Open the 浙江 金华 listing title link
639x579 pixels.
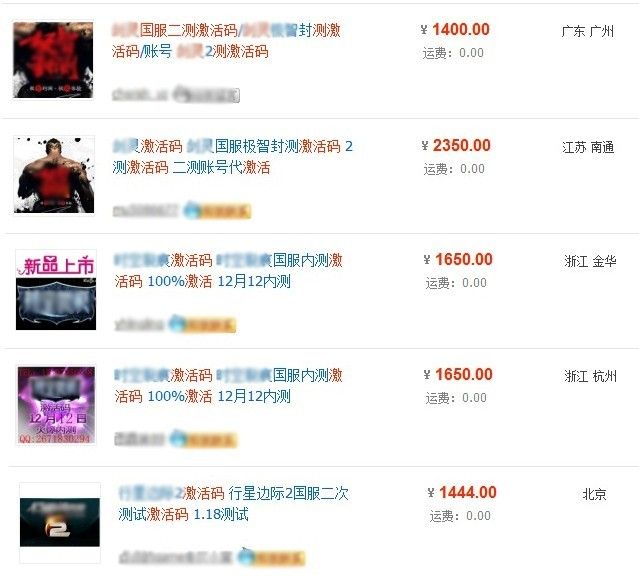coord(229,271)
